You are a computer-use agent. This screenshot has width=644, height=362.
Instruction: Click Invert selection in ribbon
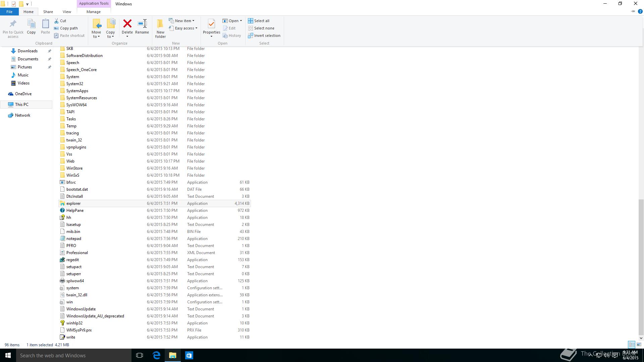[264, 36]
